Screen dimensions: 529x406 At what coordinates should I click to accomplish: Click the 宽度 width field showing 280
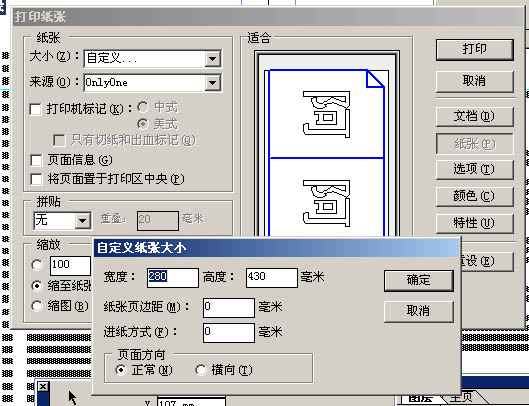[173, 278]
